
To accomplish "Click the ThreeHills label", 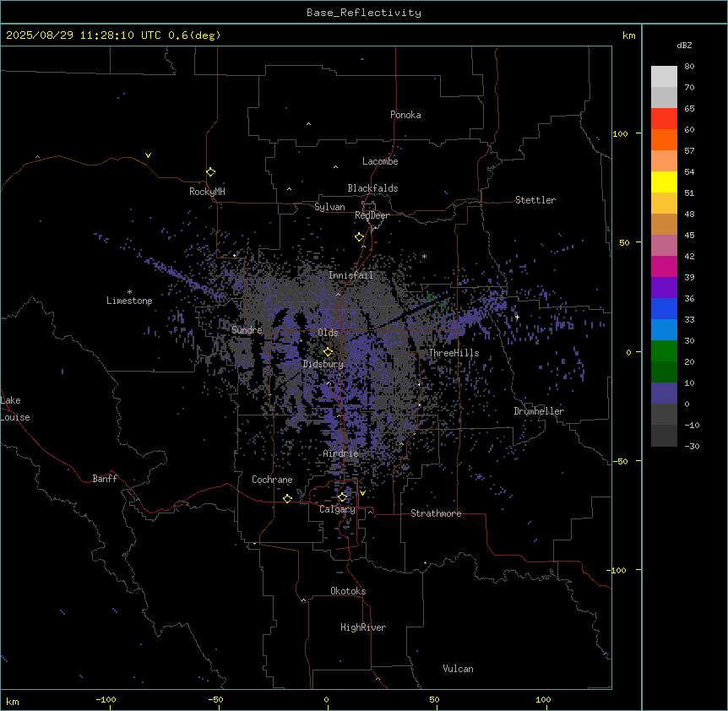I will [x=454, y=353].
